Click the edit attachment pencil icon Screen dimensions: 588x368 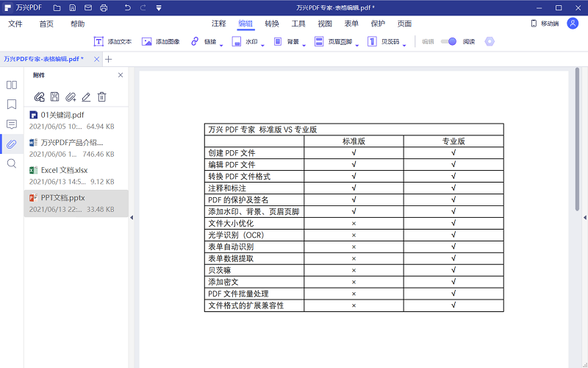[86, 96]
